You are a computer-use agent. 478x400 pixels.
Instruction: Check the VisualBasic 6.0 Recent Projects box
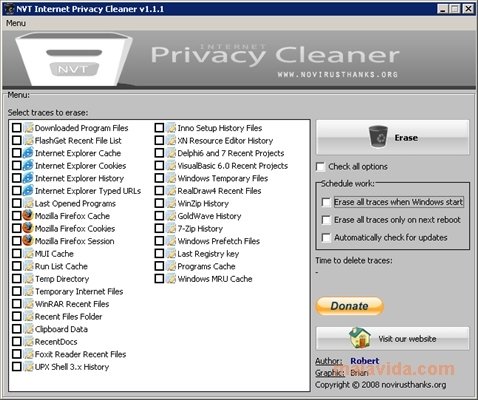pos(159,166)
